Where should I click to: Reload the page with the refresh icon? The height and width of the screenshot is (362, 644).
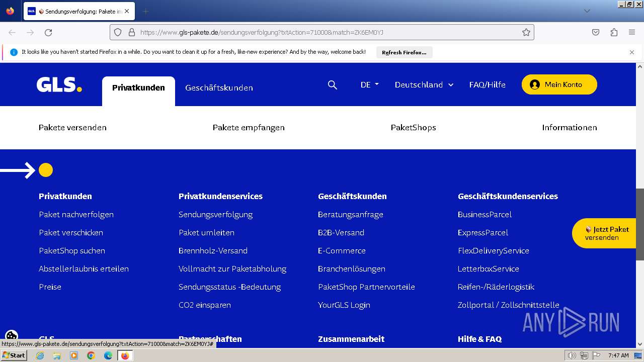pos(48,32)
